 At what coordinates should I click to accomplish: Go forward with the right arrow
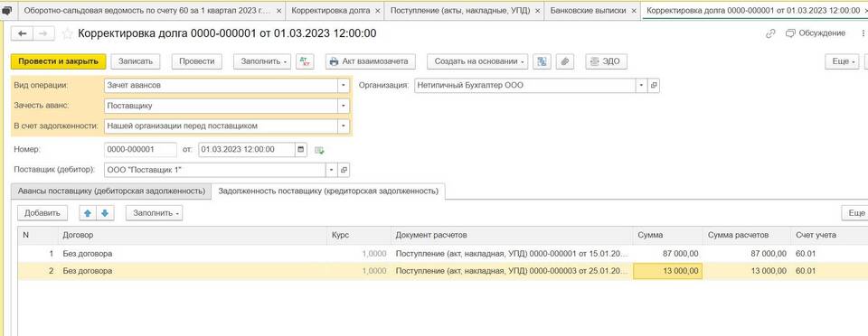coord(43,33)
